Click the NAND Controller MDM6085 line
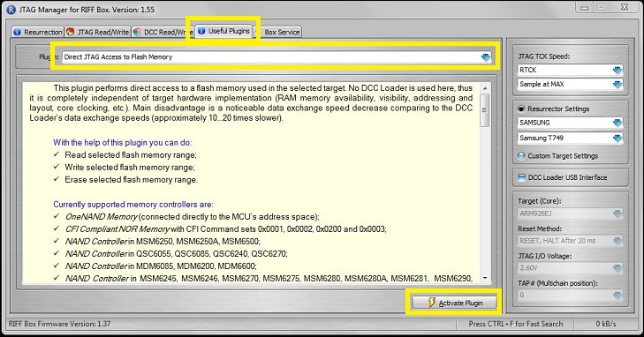Viewport: 644px width, 337px height. tap(161, 266)
